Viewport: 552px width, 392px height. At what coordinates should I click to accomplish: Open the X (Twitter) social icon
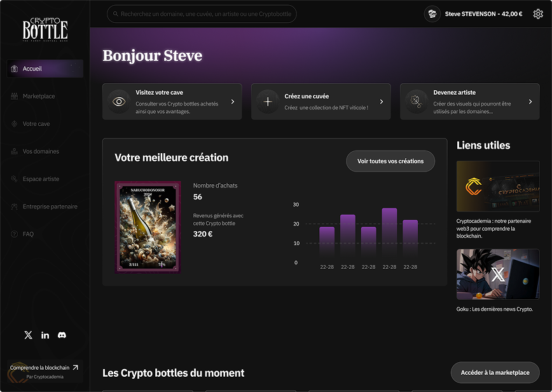(x=28, y=335)
